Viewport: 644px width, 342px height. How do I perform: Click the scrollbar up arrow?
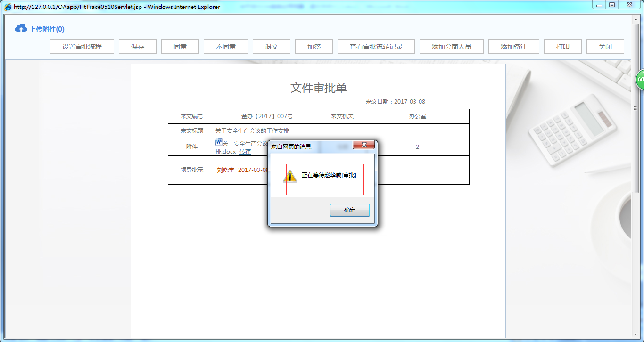click(x=636, y=18)
